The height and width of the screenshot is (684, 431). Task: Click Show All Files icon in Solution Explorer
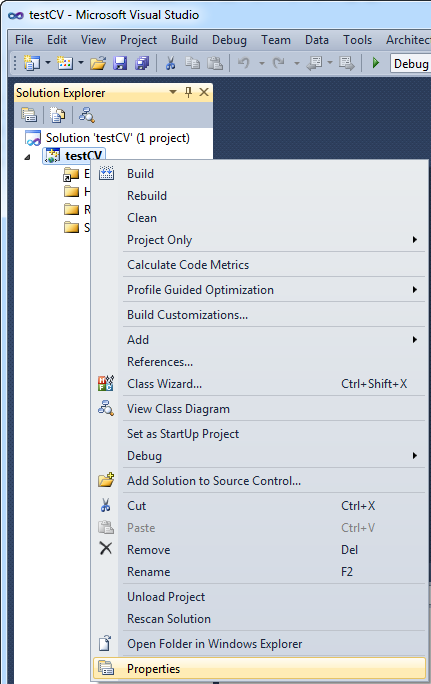click(x=57, y=115)
